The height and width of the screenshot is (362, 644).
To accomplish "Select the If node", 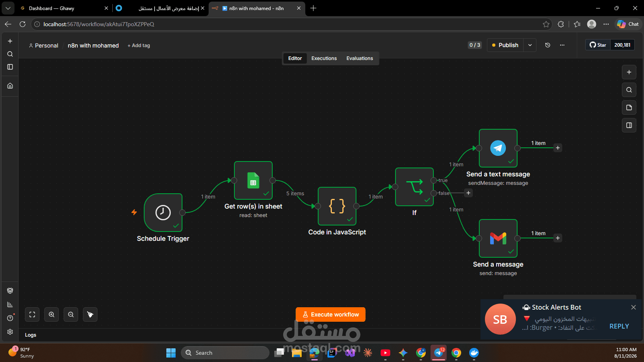I will (414, 187).
